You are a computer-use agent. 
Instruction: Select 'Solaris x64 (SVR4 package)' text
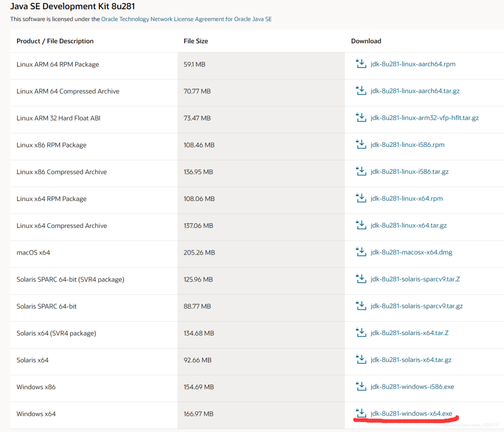pos(56,334)
